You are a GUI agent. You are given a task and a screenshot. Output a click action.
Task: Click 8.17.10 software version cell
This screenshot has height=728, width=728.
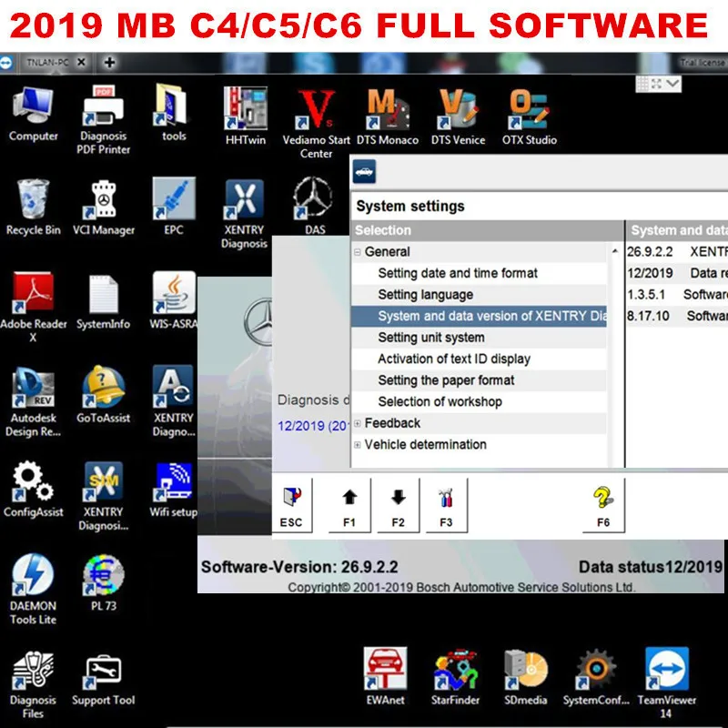click(648, 316)
